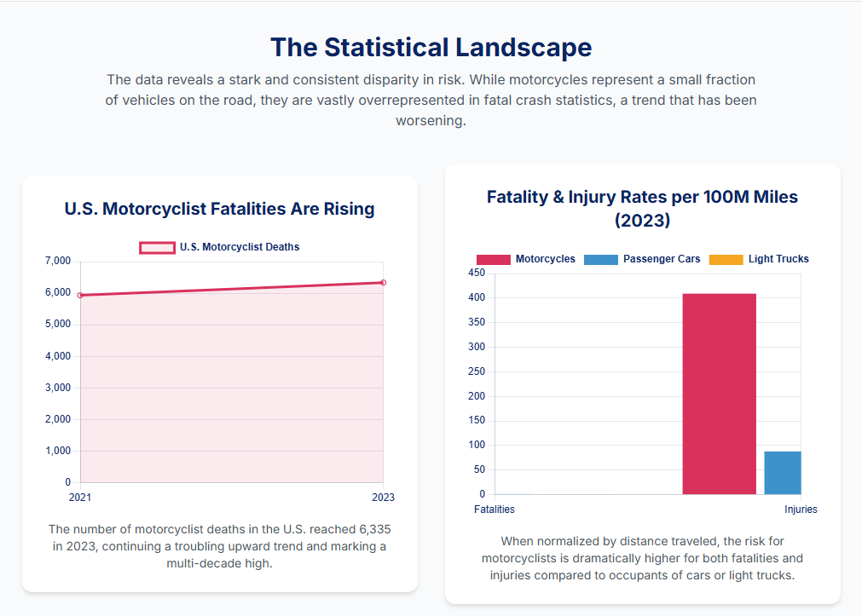
Task: Toggle the U.S. Motorcyclist Deaths legend label
Action: 240,247
